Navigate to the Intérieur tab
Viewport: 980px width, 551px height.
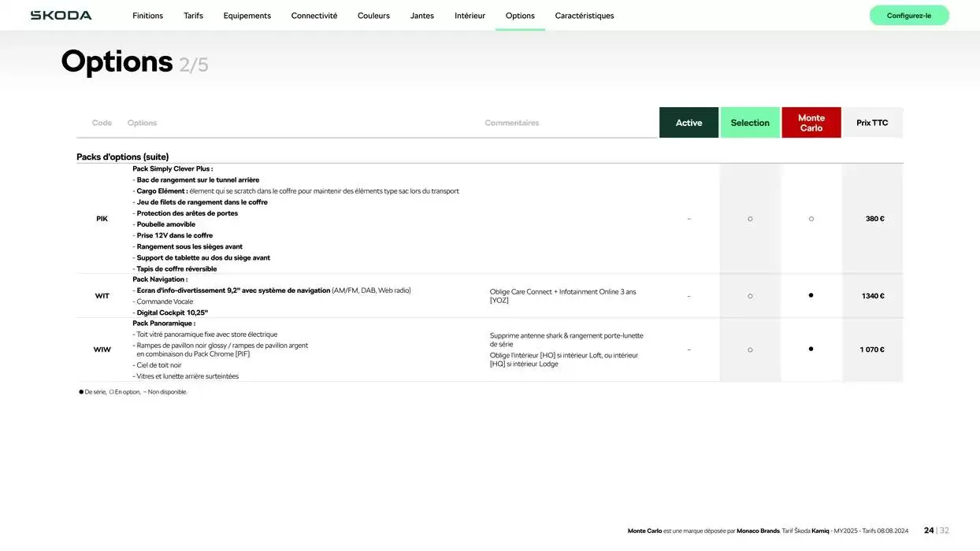(470, 16)
